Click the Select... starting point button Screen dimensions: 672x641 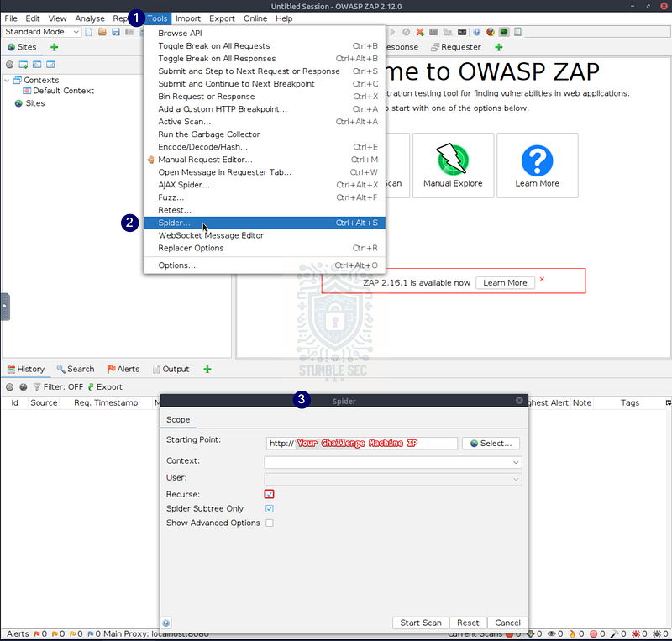click(x=491, y=444)
